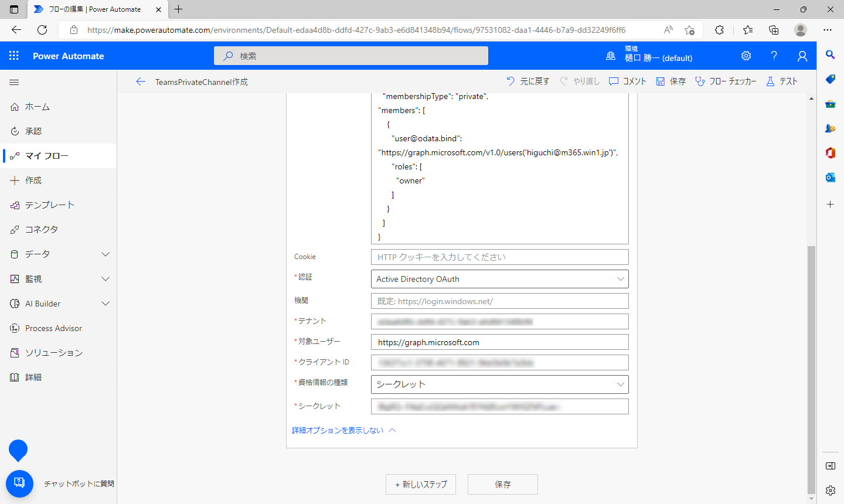Expand the 監視 navigation section
The width and height of the screenshot is (844, 504).
click(105, 279)
